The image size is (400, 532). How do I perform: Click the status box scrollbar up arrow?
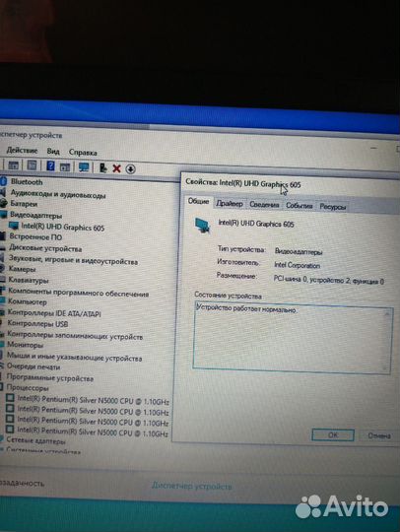pos(387,314)
